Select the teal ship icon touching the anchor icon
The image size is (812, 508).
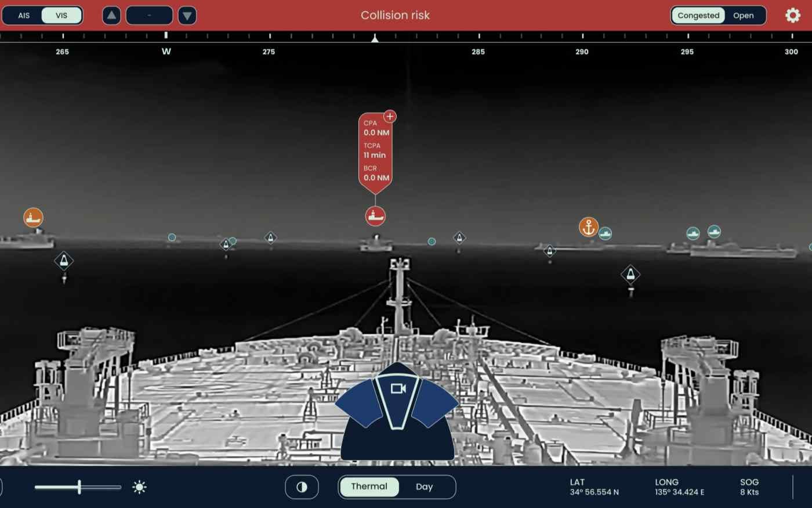click(606, 233)
